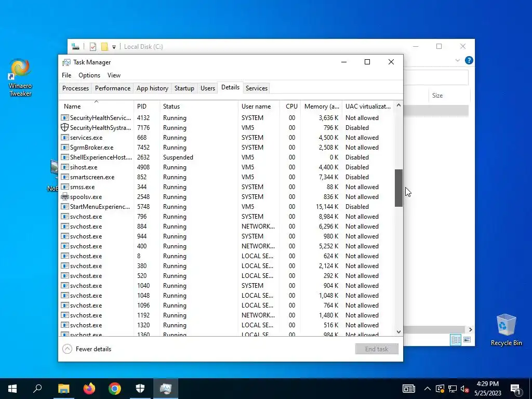532x399 pixels.
Task: Open taskbar Search magnifier
Action: pos(37,389)
